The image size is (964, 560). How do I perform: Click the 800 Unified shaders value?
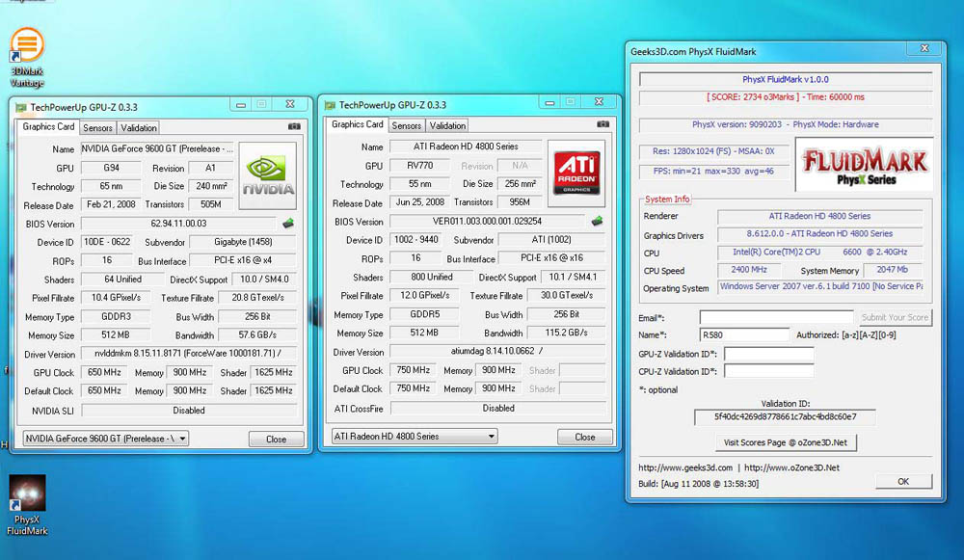pos(432,277)
